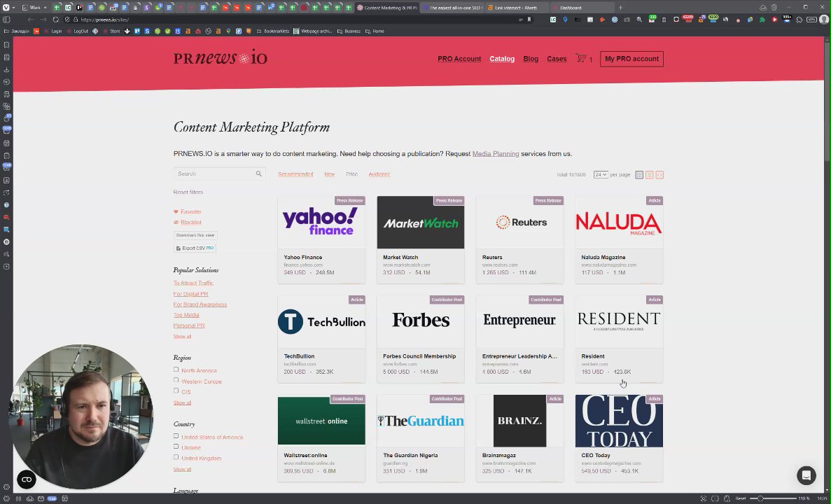
Task: Toggle the browser side panel button
Action: coord(6,20)
